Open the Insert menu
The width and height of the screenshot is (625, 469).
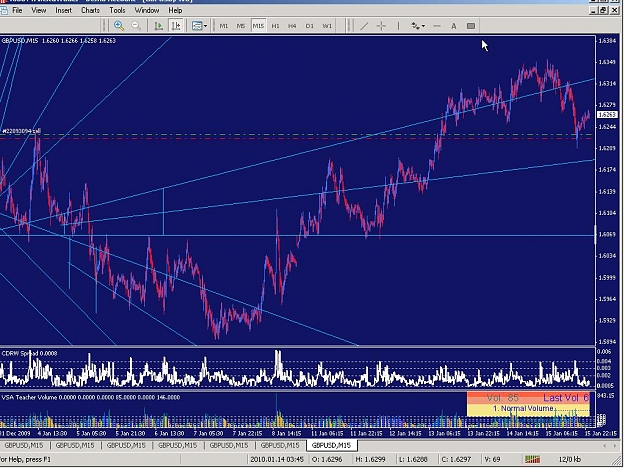63,10
